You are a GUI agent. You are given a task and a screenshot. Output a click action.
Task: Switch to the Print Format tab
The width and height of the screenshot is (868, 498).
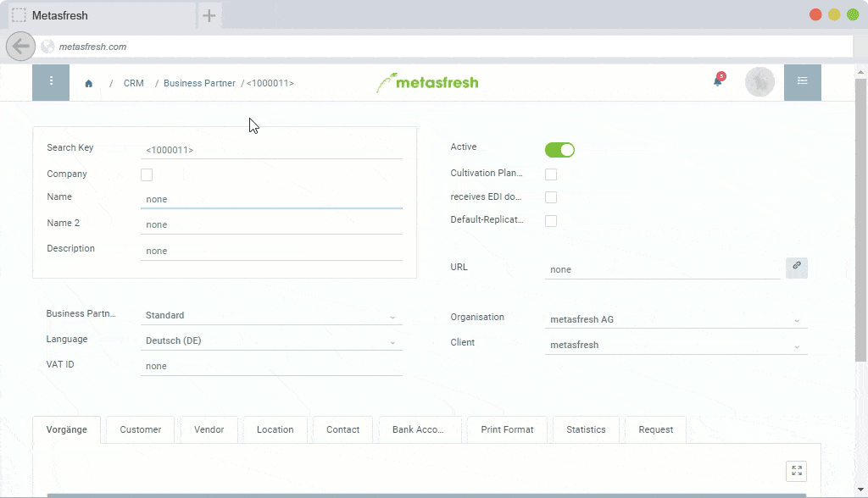507,430
